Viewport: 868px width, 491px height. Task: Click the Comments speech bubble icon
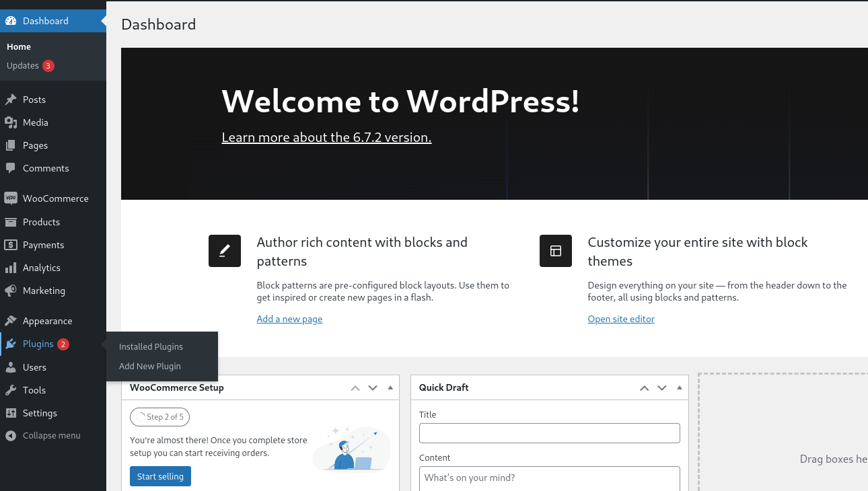point(11,168)
